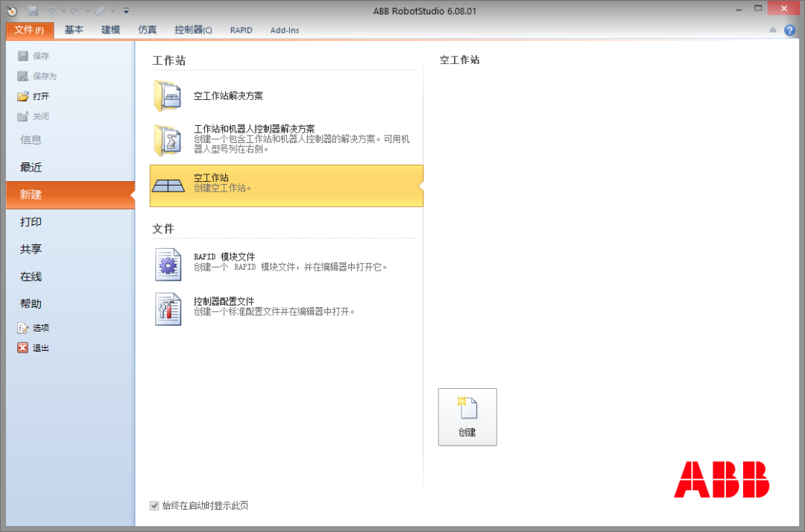
Task: Click the red 退出 exit icon
Action: [23, 348]
